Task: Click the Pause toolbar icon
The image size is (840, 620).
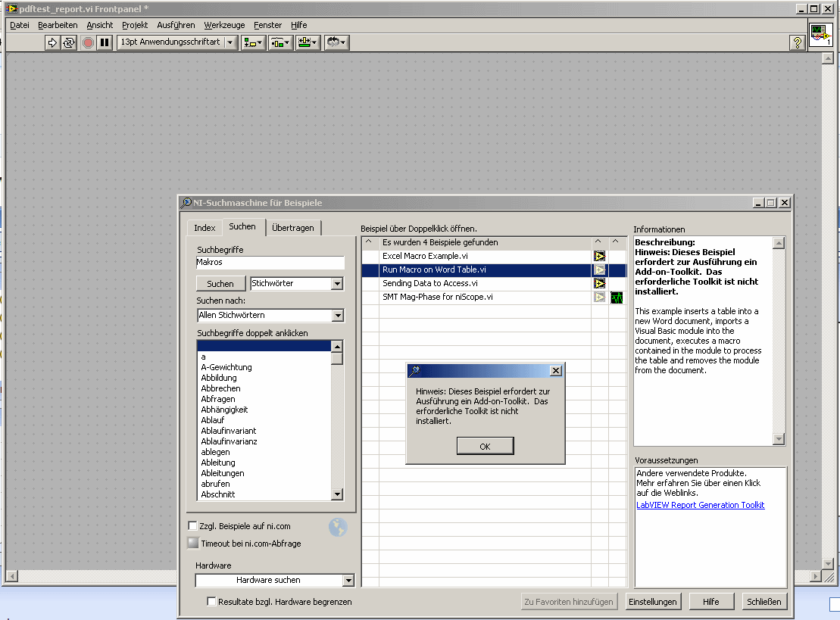Action: [x=105, y=42]
